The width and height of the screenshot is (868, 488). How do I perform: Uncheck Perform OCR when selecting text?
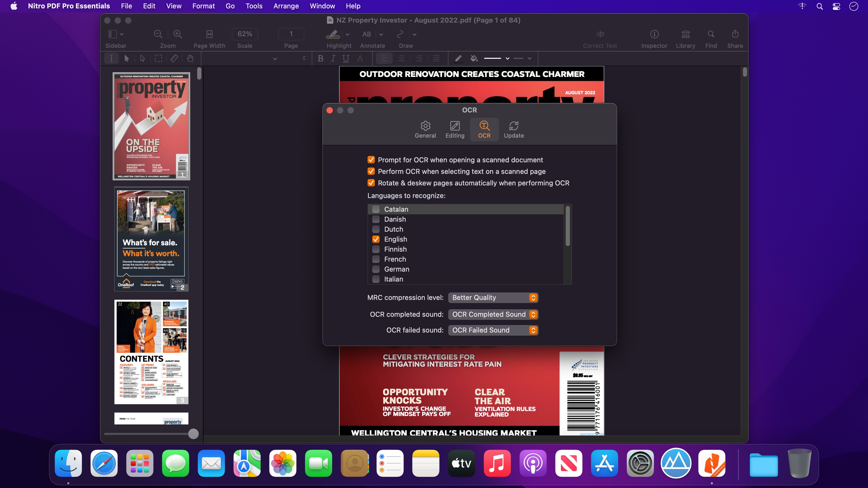pyautogui.click(x=371, y=171)
